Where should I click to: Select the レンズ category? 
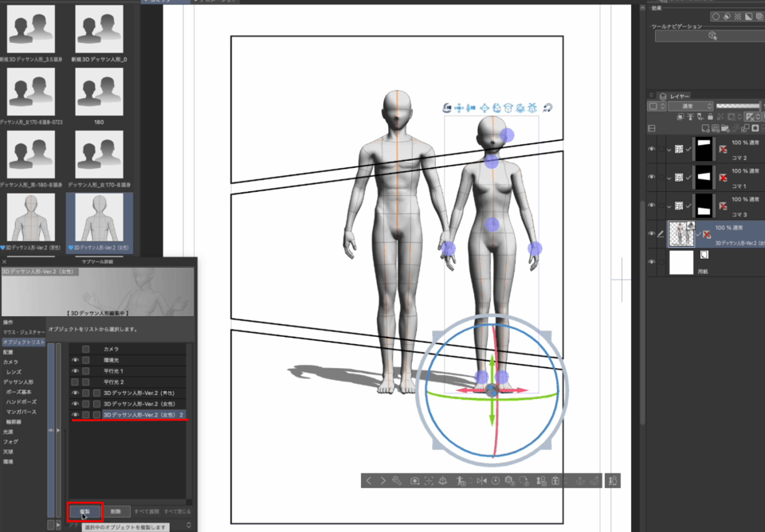pos(14,372)
